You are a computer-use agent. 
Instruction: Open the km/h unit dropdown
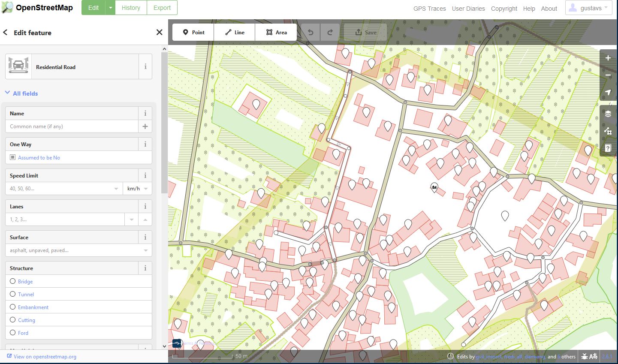pos(146,189)
